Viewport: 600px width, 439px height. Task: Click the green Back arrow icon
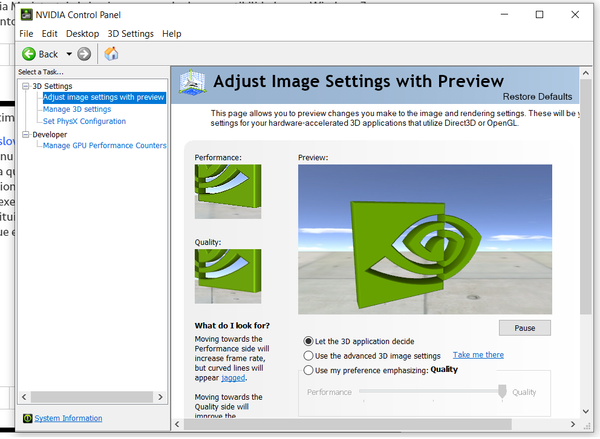[x=29, y=54]
